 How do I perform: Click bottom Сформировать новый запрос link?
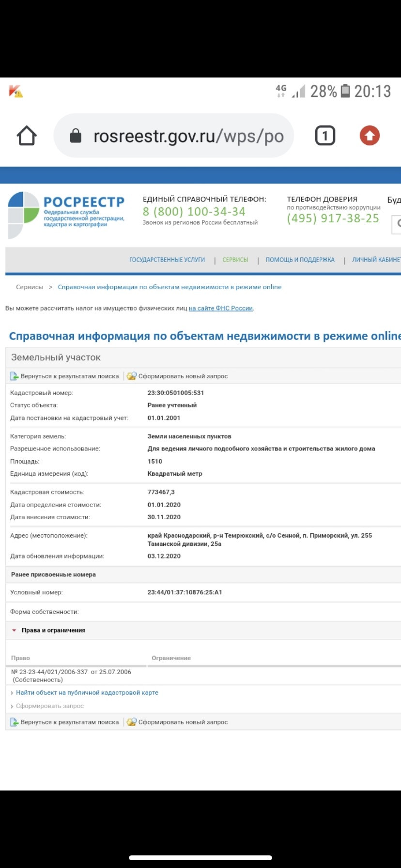coord(183,722)
